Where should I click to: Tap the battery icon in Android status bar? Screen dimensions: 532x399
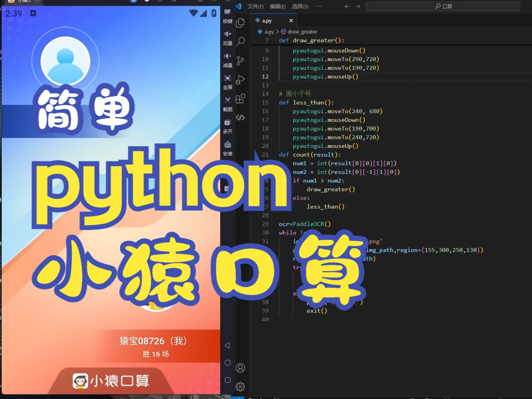(214, 13)
